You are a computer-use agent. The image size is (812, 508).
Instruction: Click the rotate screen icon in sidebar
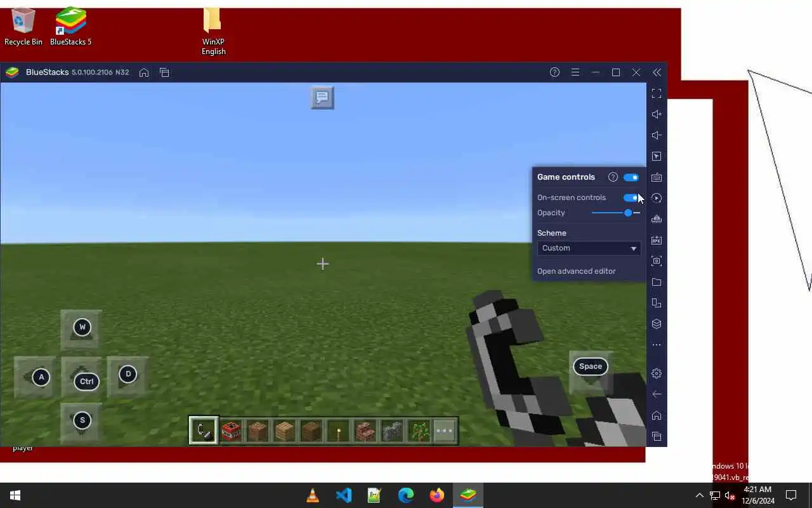click(x=657, y=303)
